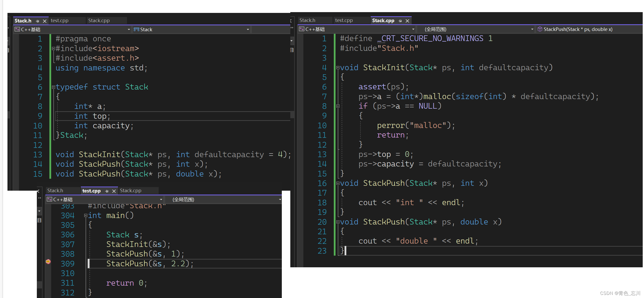
Task: Close the active Stack.h tab
Action: pyautogui.click(x=45, y=21)
